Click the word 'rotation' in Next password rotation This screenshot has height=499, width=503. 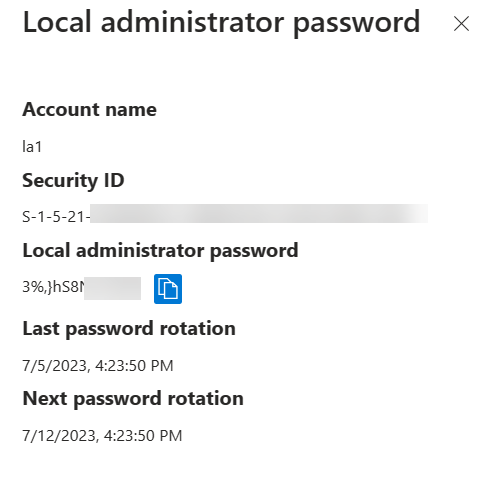coord(206,399)
